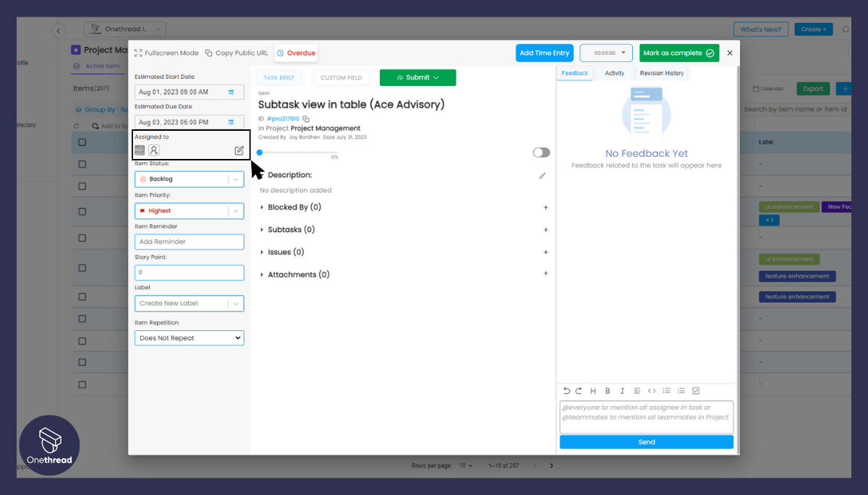This screenshot has height=495, width=868.
Task: Add a subtask with plus icon
Action: pos(545,230)
